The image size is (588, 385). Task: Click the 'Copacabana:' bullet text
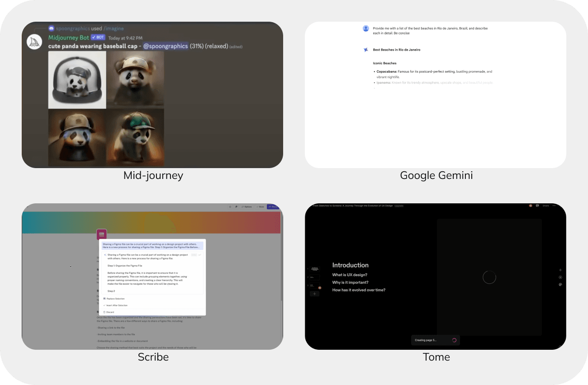click(x=387, y=71)
